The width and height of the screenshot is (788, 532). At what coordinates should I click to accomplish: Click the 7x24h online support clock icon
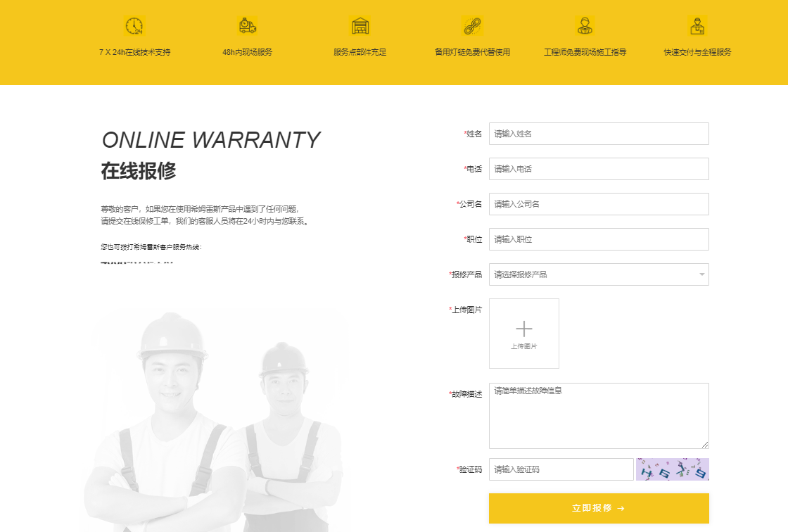tap(134, 26)
